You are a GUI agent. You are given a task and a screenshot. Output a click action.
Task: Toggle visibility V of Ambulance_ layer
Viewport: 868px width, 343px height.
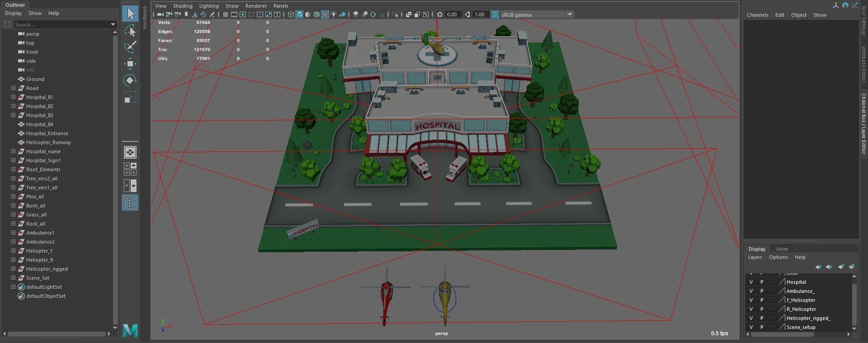click(751, 291)
